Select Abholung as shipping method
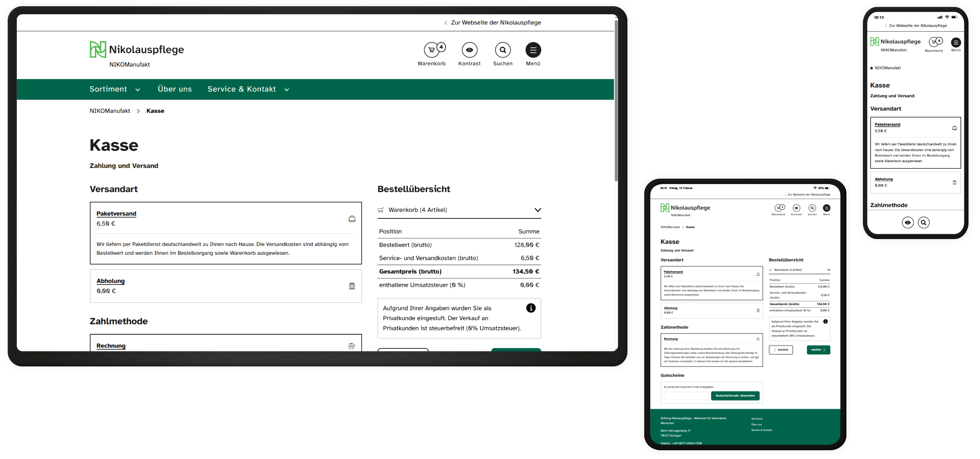The height and width of the screenshot is (459, 980). click(x=110, y=281)
